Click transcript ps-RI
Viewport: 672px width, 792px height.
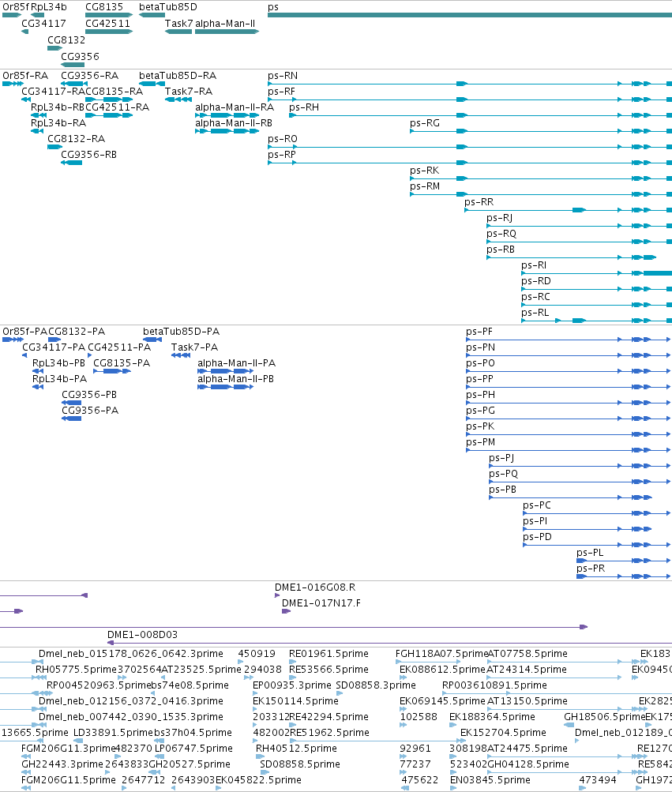coord(534,265)
